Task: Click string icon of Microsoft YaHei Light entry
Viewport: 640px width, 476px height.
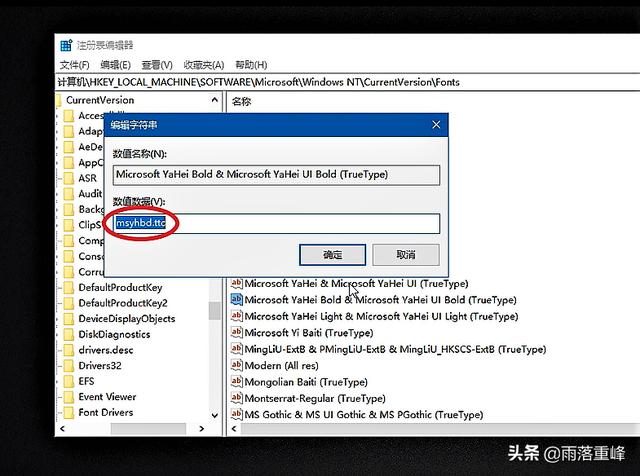Action: click(x=236, y=316)
